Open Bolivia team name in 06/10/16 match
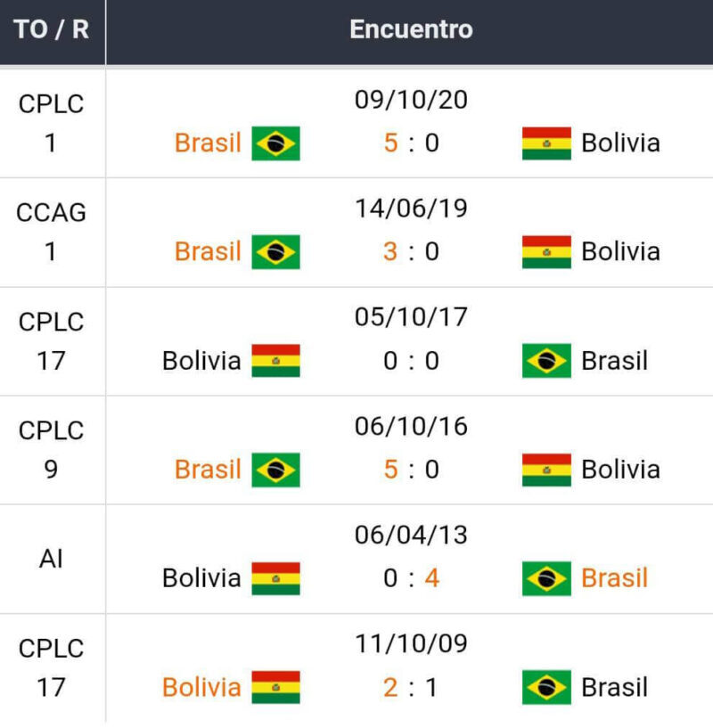The image size is (713, 728). pyautogui.click(x=620, y=470)
